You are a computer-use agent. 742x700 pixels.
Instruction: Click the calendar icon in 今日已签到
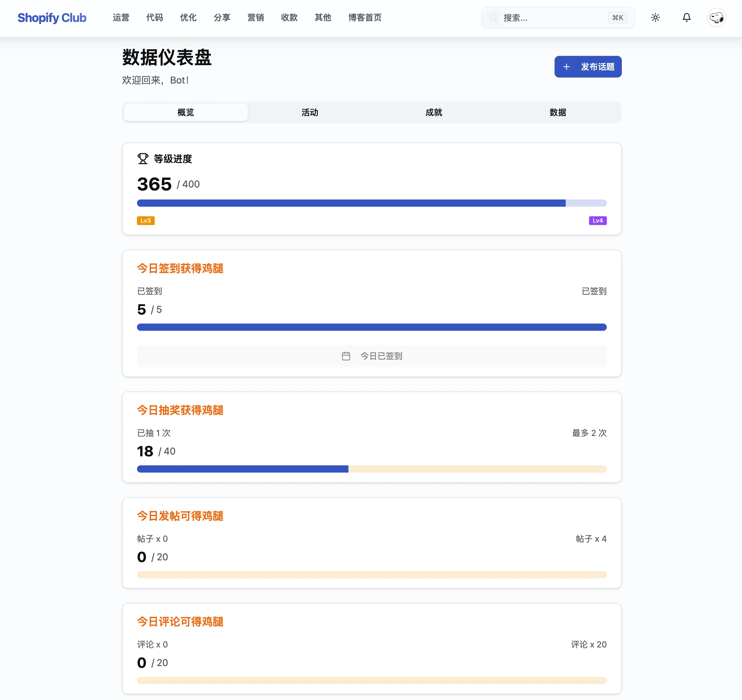click(346, 356)
